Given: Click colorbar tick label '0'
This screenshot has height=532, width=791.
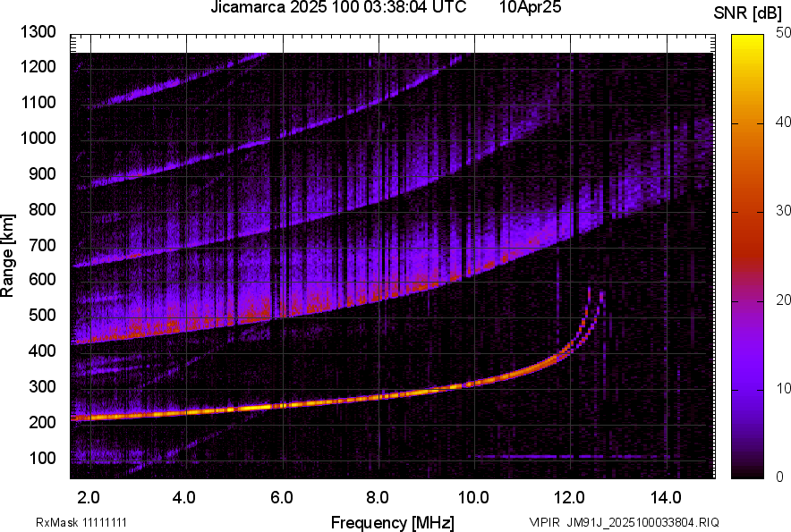Looking at the screenshot, I should tap(780, 477).
